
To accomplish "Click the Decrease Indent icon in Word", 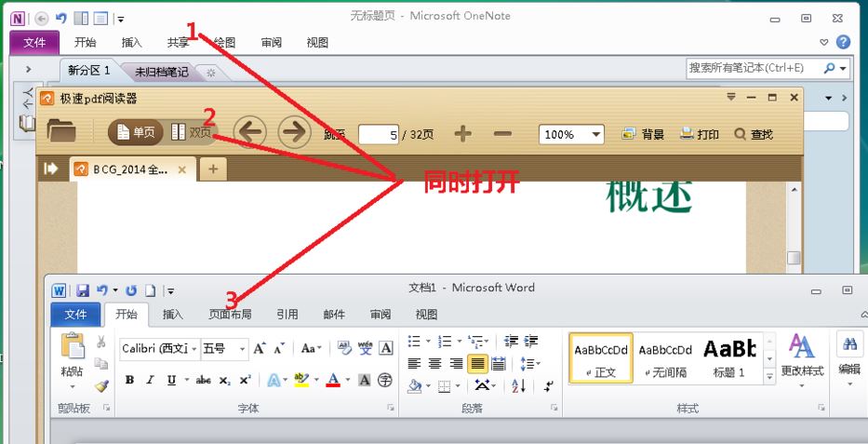I will tap(511, 341).
